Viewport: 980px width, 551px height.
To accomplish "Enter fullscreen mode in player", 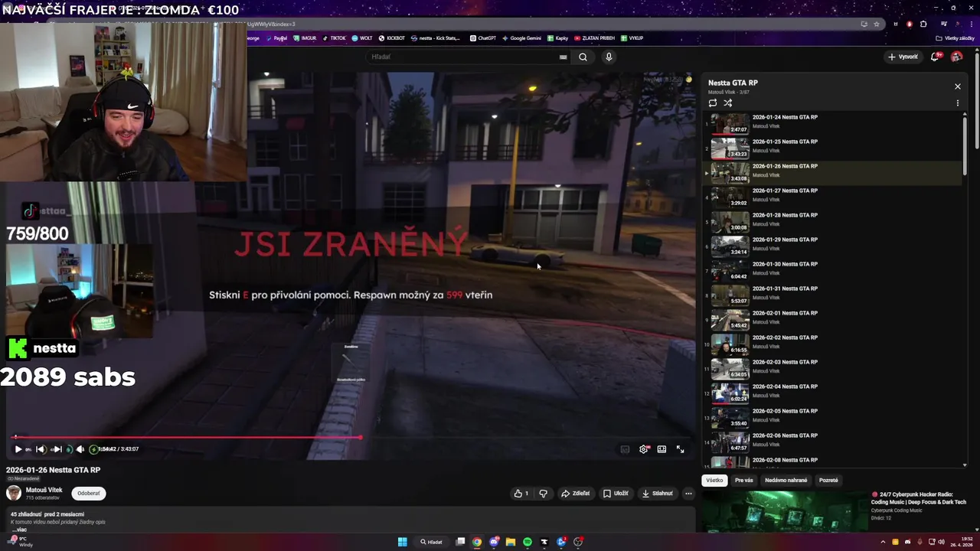I will (x=680, y=449).
